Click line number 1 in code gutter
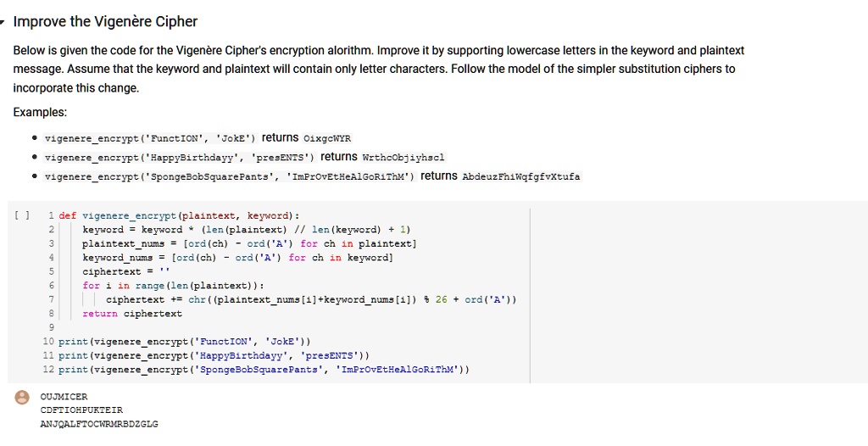This screenshot has height=446, width=868. pos(52,215)
